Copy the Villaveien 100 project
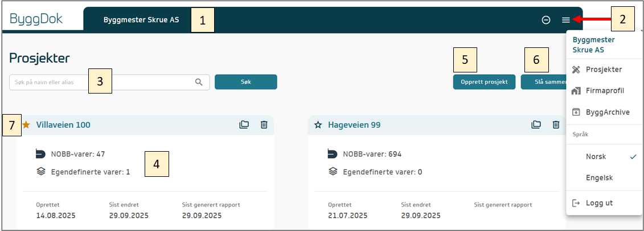 [244, 125]
